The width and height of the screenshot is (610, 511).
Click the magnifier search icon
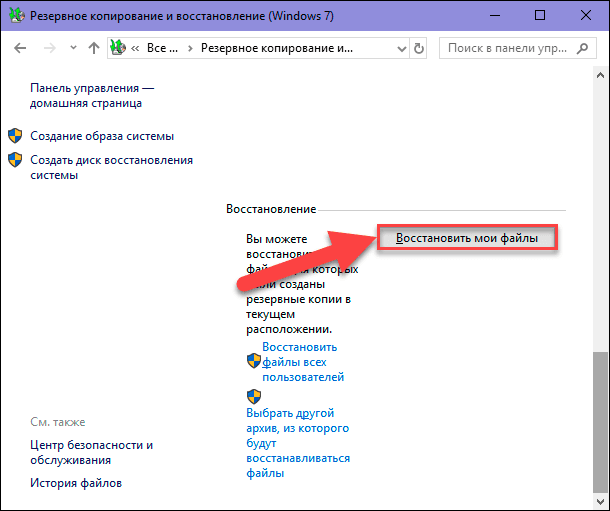tap(582, 48)
